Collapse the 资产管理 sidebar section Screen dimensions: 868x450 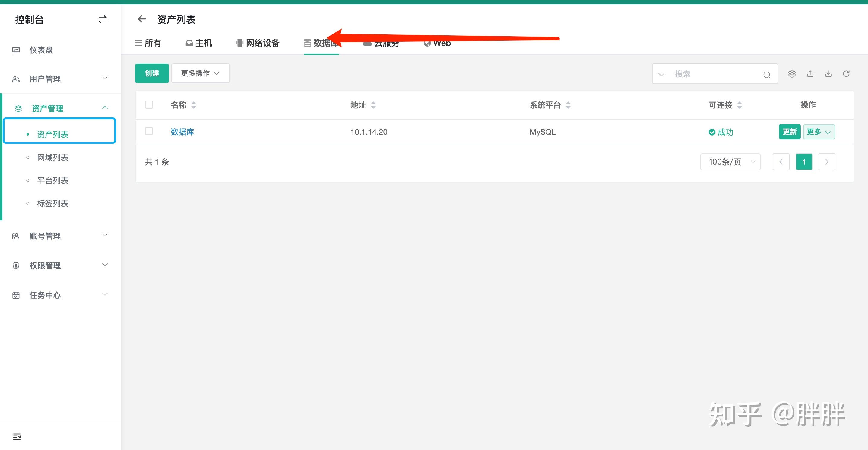click(105, 107)
